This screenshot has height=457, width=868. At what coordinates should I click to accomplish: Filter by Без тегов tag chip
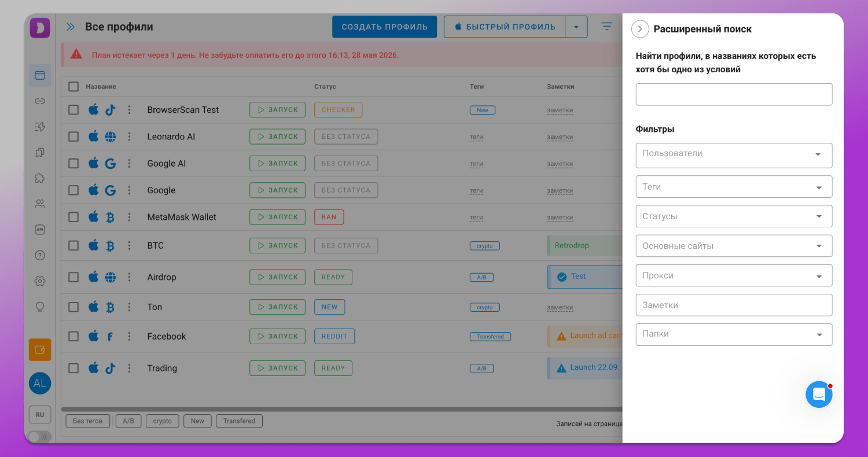[x=87, y=421]
